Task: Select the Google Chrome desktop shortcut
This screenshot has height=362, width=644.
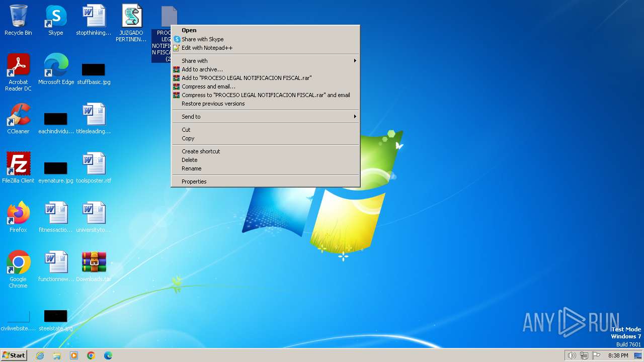Action: tap(18, 269)
